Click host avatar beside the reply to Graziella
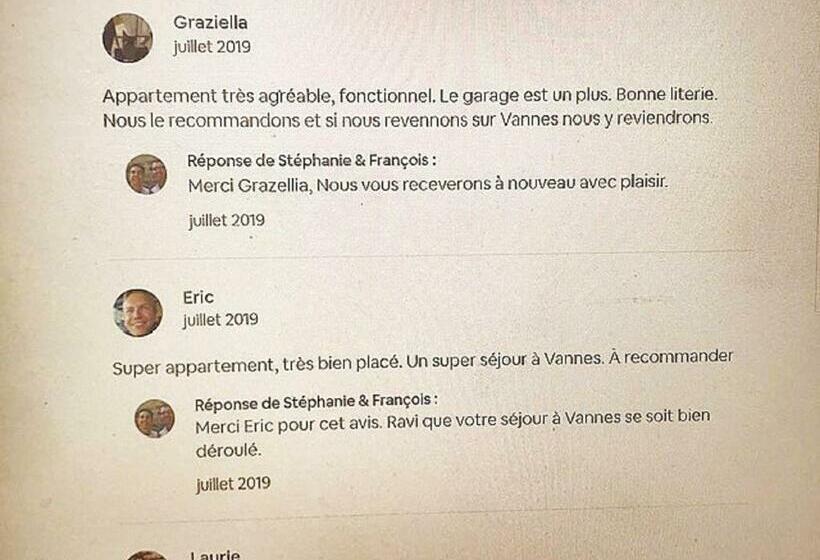The image size is (820, 560). coord(146,175)
